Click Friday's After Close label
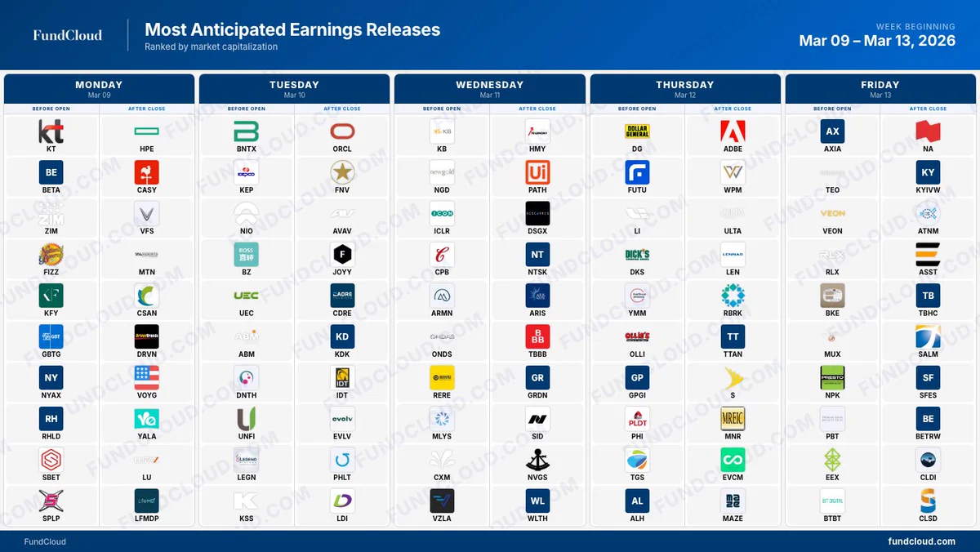Image resolution: width=980 pixels, height=552 pixels. pos(929,109)
